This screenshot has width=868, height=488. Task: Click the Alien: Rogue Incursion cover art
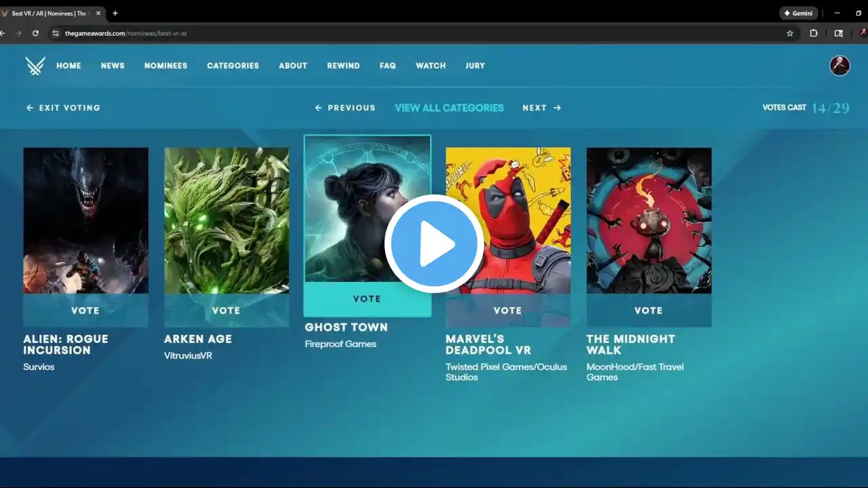(85, 221)
